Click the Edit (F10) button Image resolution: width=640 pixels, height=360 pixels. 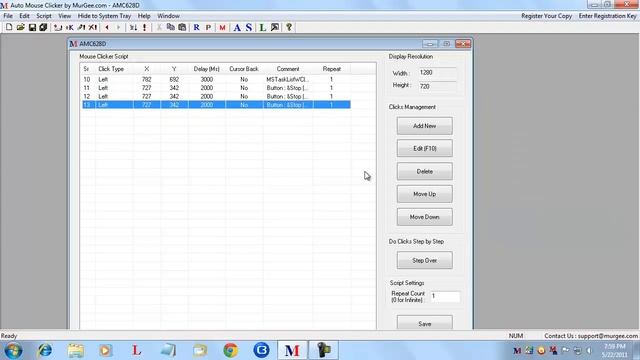coord(424,148)
